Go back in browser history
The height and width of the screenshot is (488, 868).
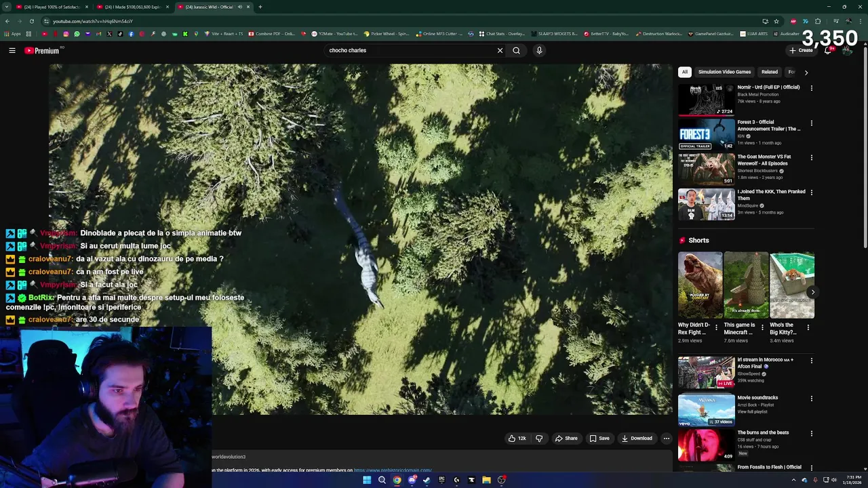click(x=7, y=21)
